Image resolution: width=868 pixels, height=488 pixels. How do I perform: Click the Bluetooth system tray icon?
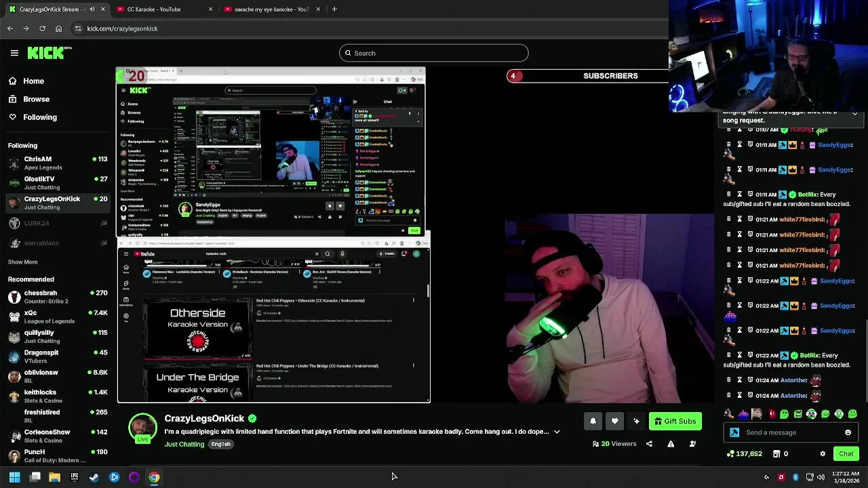point(795,477)
